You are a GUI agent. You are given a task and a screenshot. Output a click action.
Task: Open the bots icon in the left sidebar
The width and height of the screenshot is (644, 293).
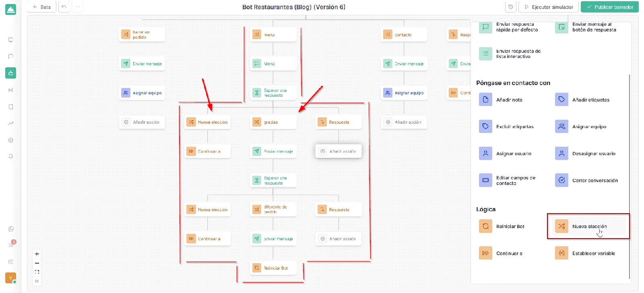point(11,73)
